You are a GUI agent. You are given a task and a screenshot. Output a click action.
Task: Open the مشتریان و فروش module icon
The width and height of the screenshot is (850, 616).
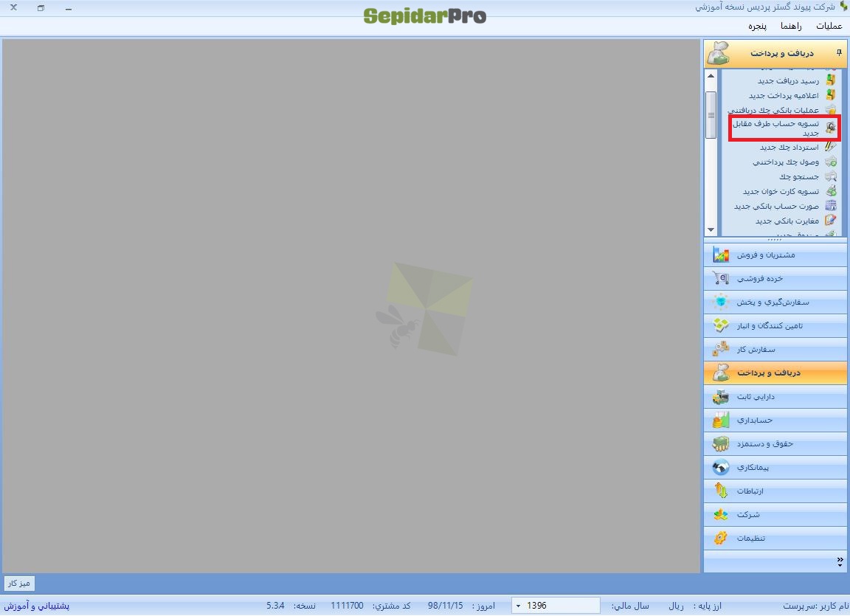pos(720,255)
